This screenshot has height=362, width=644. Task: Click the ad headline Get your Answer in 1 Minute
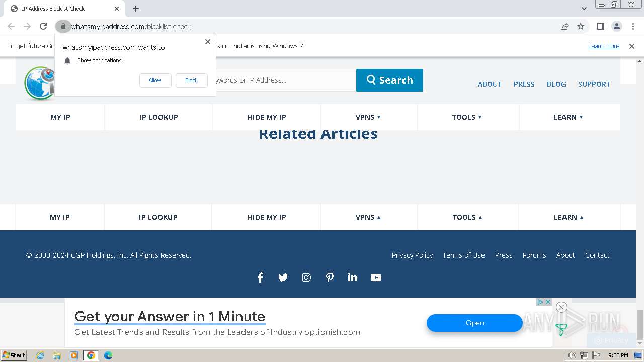[x=170, y=317]
